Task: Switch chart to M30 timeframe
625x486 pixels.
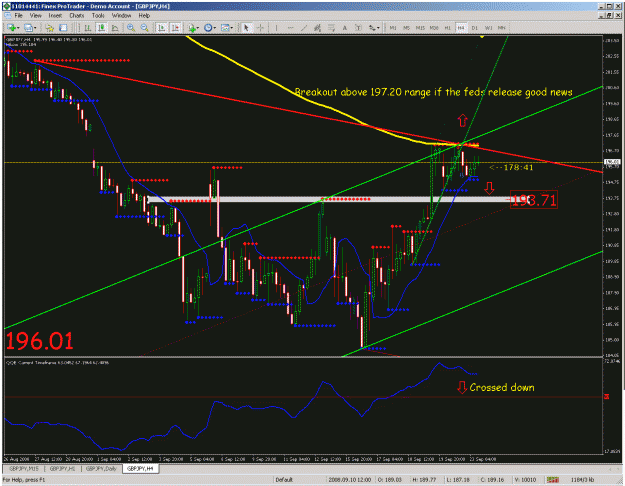Action: (434, 28)
